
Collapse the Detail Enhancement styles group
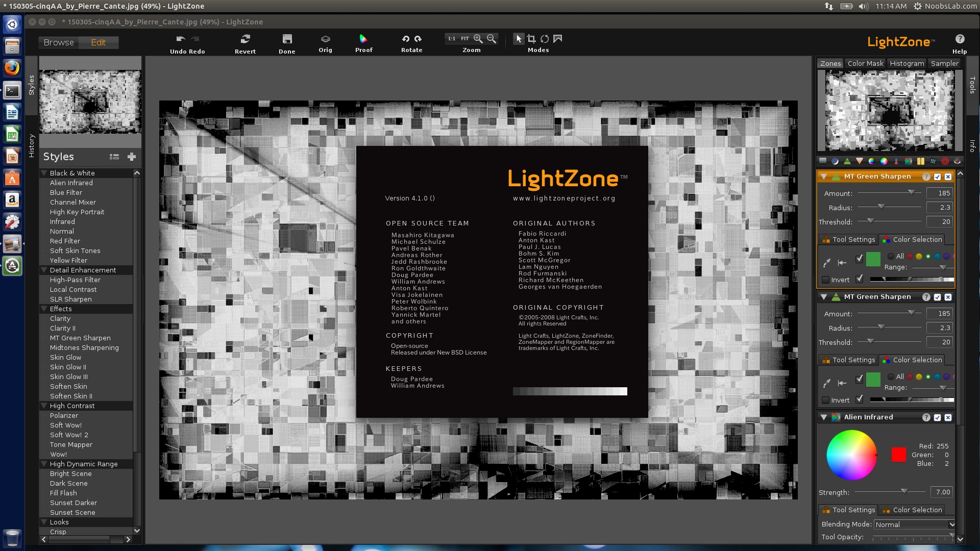[x=44, y=270]
